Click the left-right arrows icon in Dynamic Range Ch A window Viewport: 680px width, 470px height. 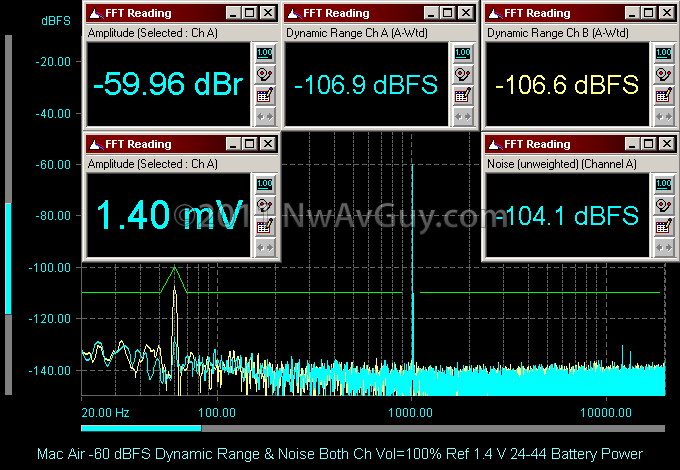462,116
